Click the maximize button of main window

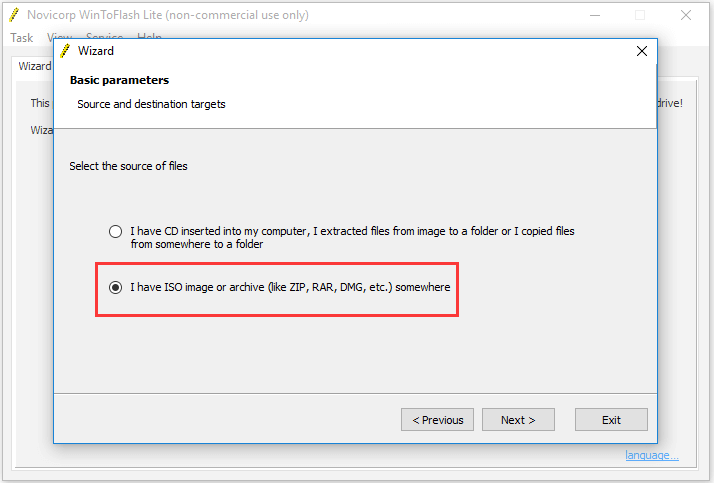[640, 15]
